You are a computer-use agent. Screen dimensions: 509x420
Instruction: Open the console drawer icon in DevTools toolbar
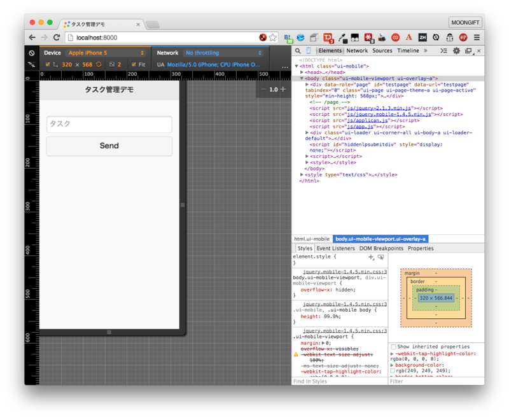coord(443,50)
